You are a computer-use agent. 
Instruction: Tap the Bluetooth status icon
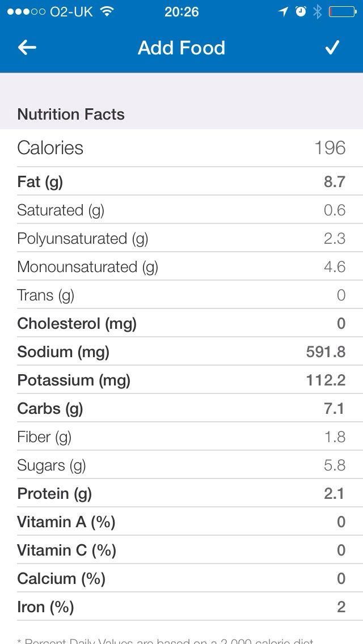click(x=317, y=12)
